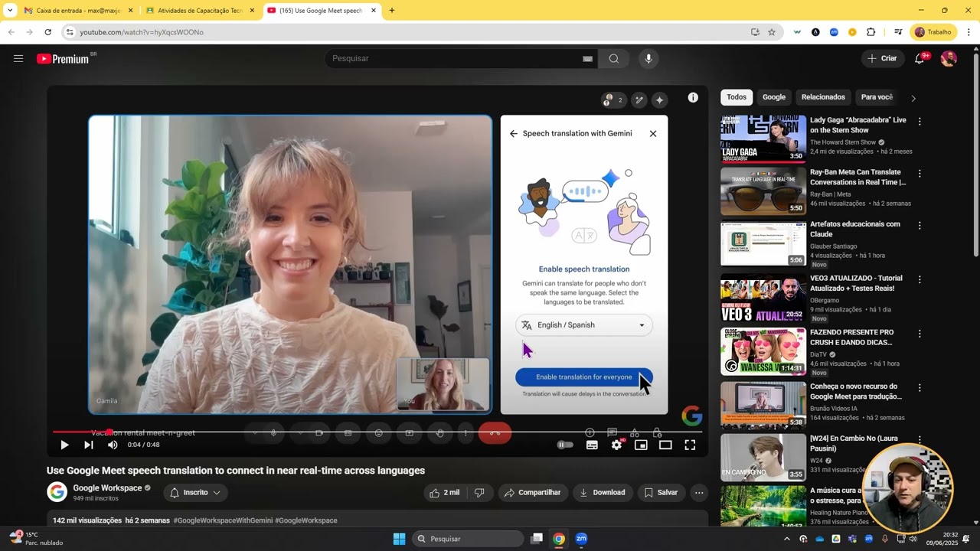980x551 pixels.
Task: Open Artefatos educacionais com Claude thumbnail
Action: pyautogui.click(x=763, y=243)
